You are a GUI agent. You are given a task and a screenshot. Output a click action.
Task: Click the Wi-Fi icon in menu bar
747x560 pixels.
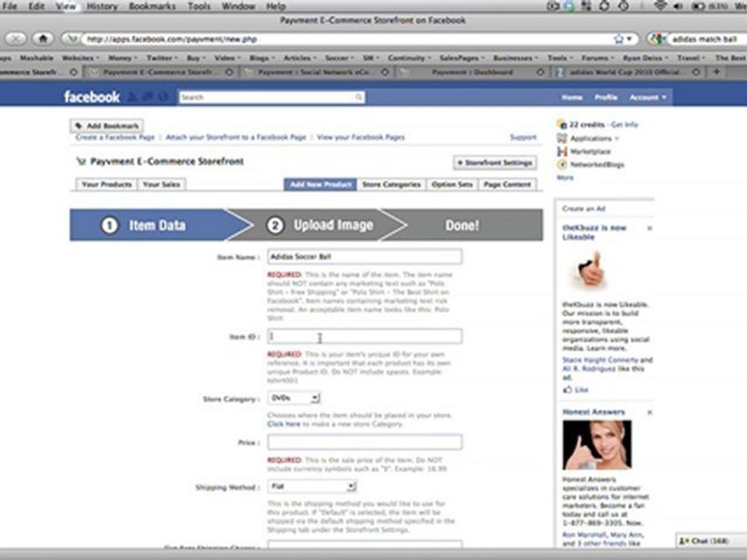660,6
